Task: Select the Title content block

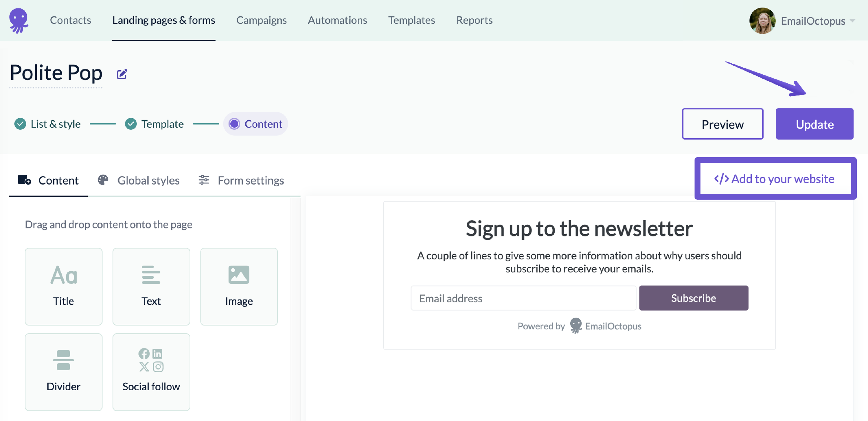Action: point(64,286)
